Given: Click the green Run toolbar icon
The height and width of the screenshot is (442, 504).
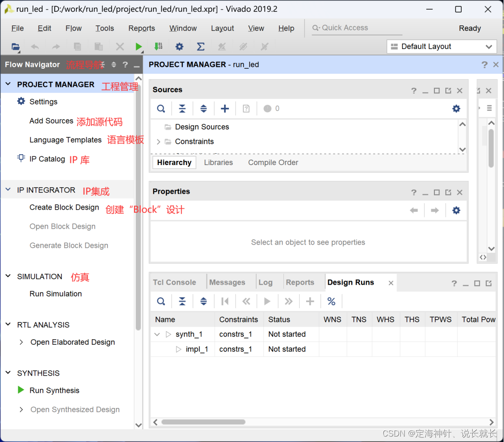Looking at the screenshot, I should [139, 47].
